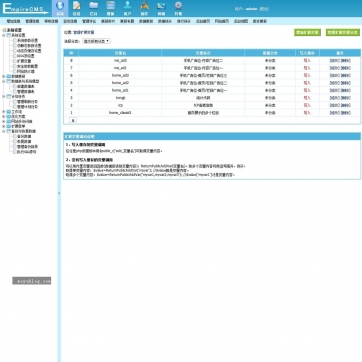Click page icon beside 备份数据 tree item
The height and width of the screenshot is (362, 362).
point(14,136)
